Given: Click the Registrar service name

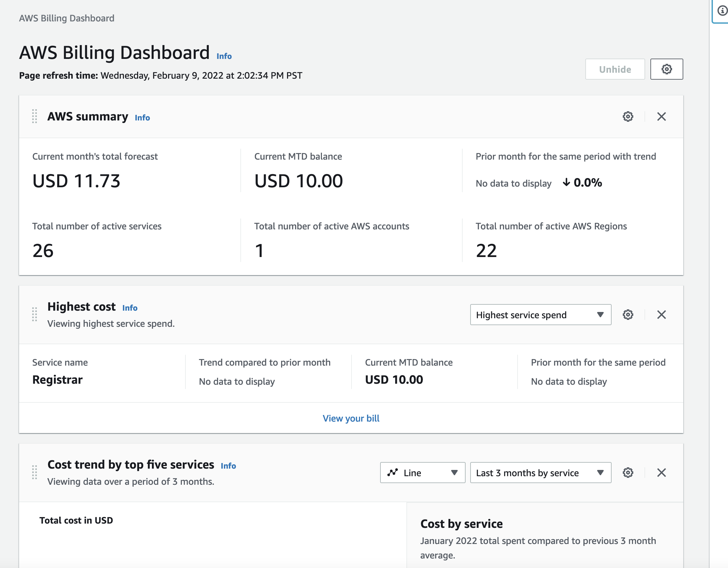Looking at the screenshot, I should pyautogui.click(x=57, y=379).
